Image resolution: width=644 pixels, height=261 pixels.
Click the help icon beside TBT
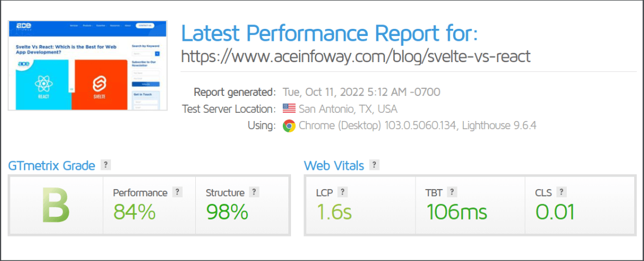[452, 192]
